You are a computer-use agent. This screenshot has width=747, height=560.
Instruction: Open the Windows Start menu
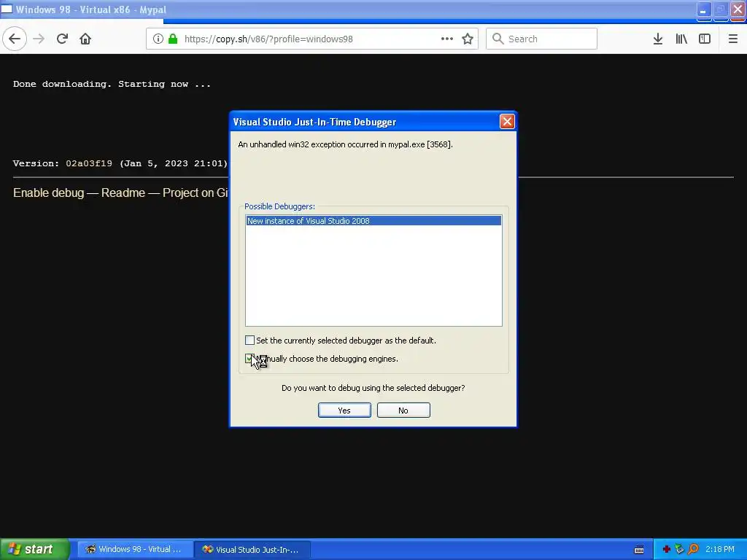click(35, 549)
